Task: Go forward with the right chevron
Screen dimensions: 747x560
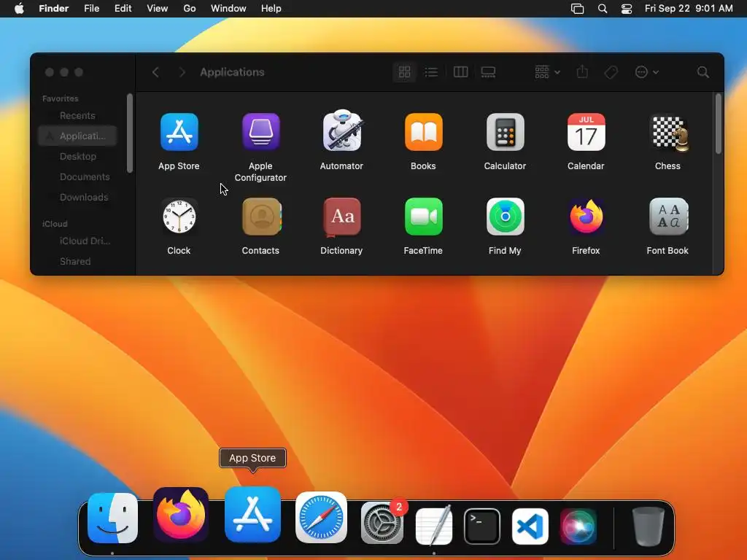Action: pos(182,72)
